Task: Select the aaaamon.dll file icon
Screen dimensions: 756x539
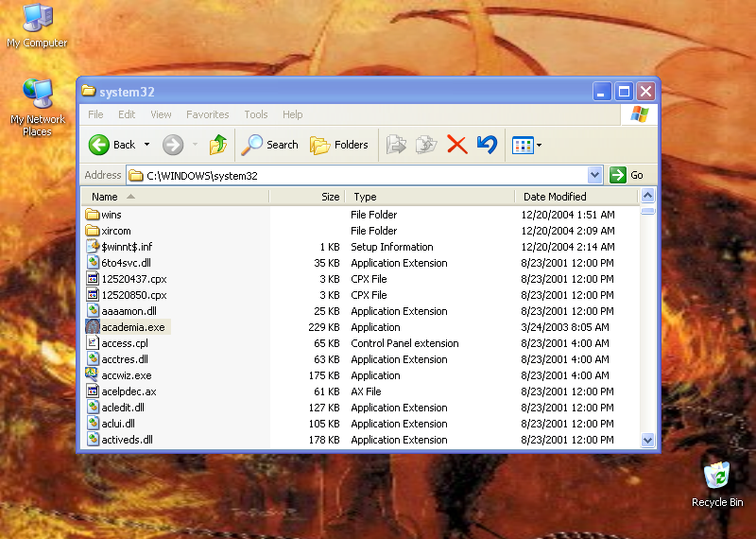Action: 92,311
